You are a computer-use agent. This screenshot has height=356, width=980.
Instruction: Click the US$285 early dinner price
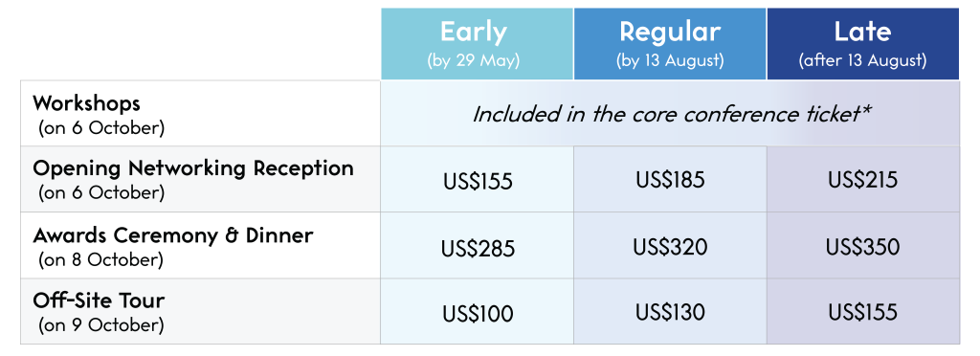point(478,249)
